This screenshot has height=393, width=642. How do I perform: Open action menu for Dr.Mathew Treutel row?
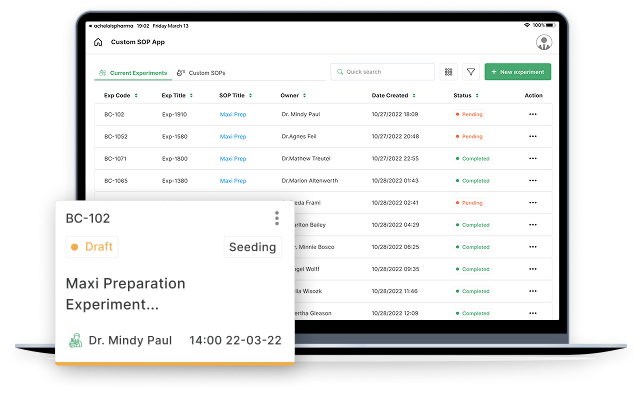click(x=532, y=158)
